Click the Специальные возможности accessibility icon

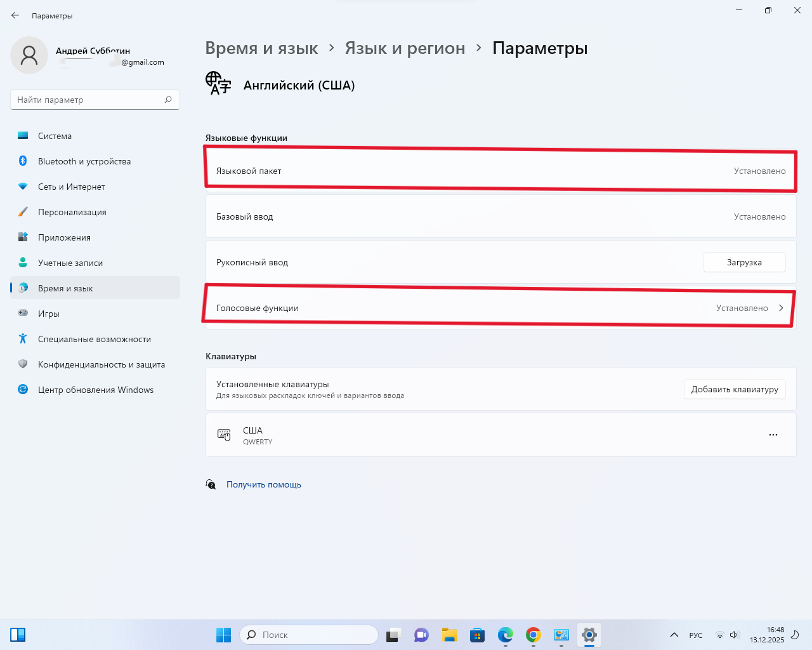tap(23, 339)
